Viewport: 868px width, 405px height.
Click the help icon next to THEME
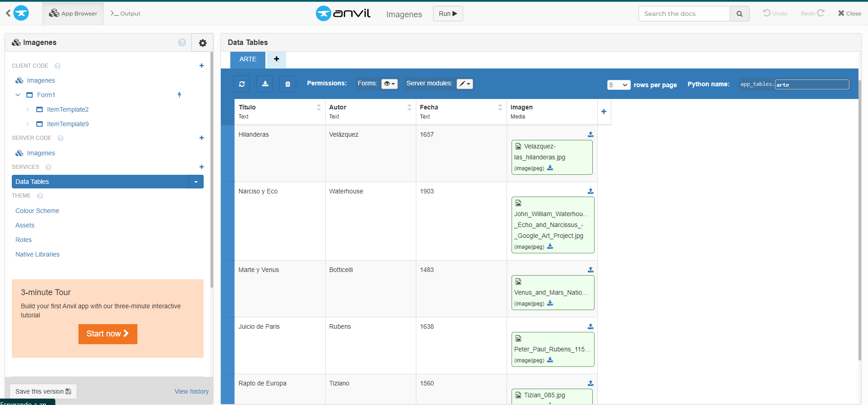40,196
